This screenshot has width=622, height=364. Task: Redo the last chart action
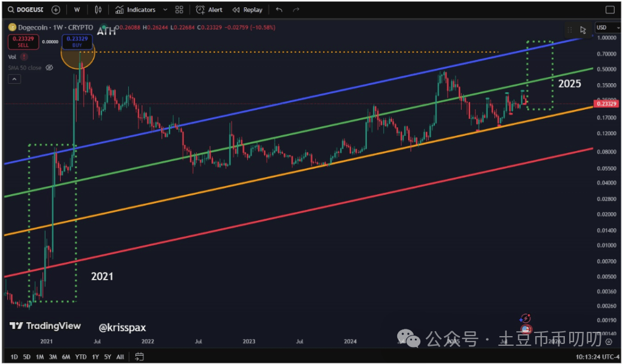click(296, 10)
